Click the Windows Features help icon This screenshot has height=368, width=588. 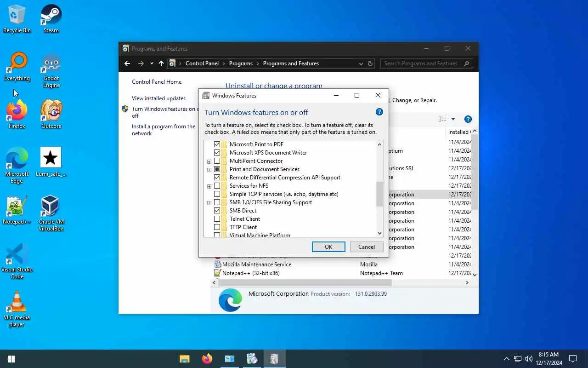click(x=379, y=112)
